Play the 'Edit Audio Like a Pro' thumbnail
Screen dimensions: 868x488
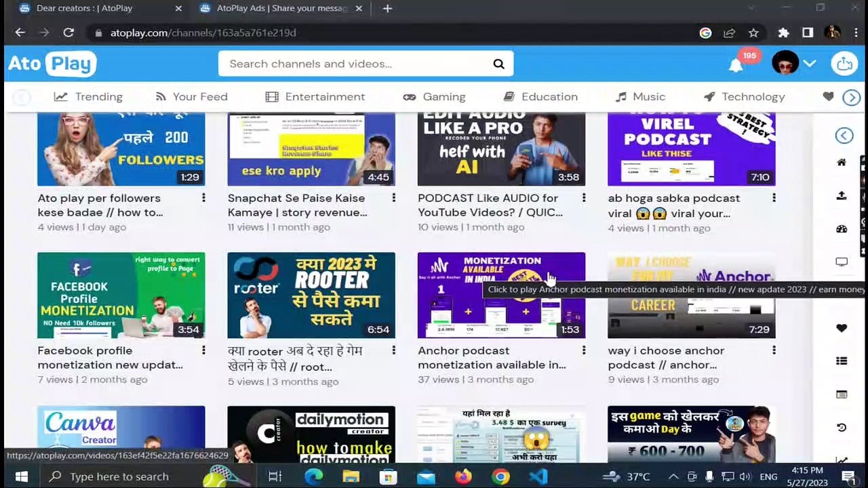501,149
